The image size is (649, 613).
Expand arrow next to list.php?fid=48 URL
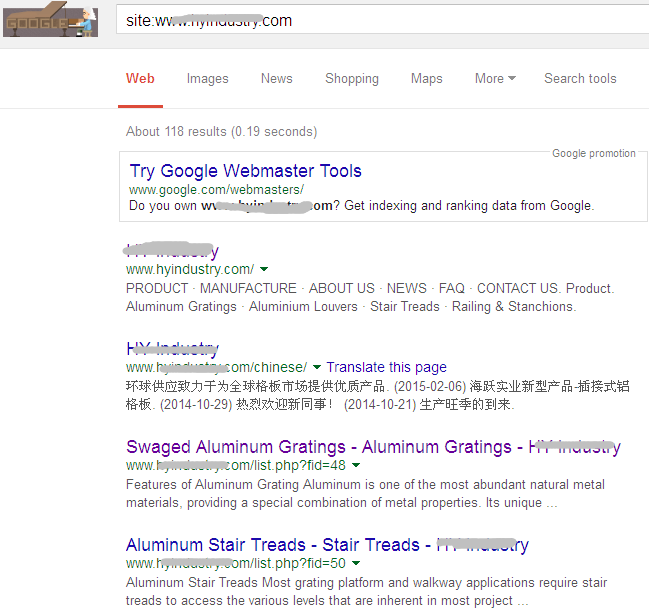(x=356, y=465)
